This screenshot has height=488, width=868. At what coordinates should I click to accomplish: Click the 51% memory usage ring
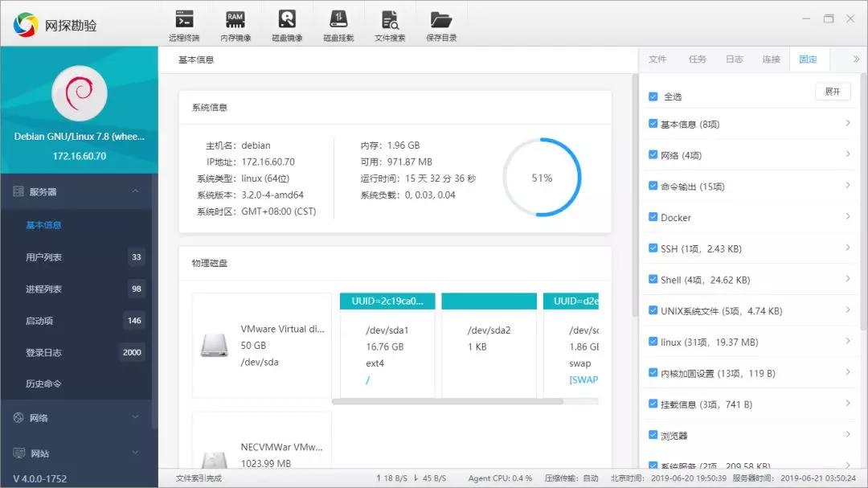point(542,176)
